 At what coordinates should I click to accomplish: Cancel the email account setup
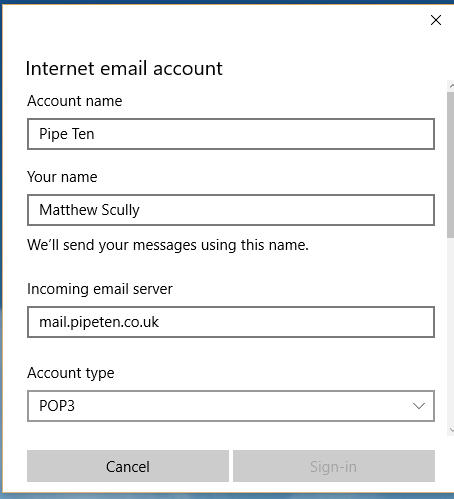click(128, 466)
